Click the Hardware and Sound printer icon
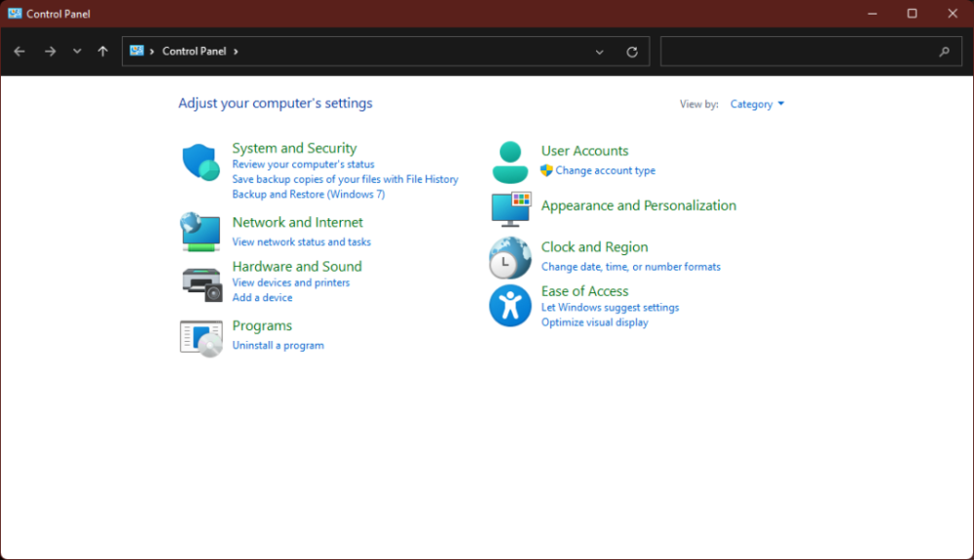 point(201,282)
